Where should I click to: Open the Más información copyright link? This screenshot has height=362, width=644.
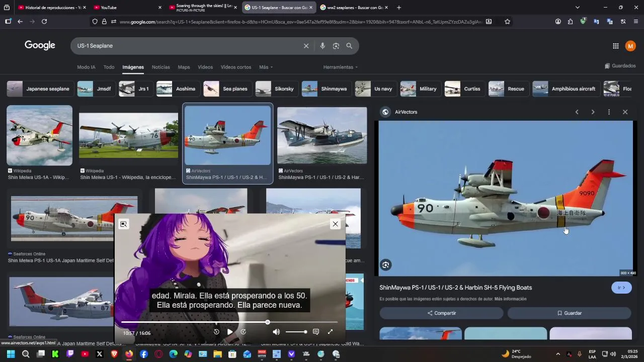pyautogui.click(x=510, y=299)
